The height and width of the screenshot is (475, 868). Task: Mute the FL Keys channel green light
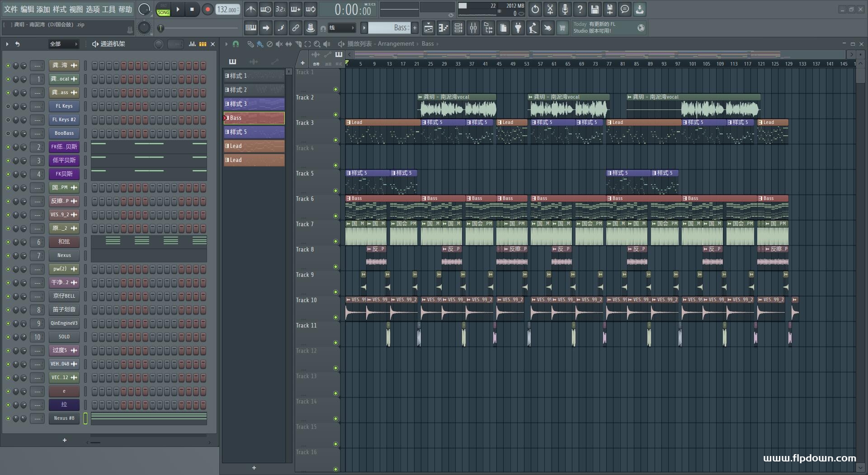[8, 106]
